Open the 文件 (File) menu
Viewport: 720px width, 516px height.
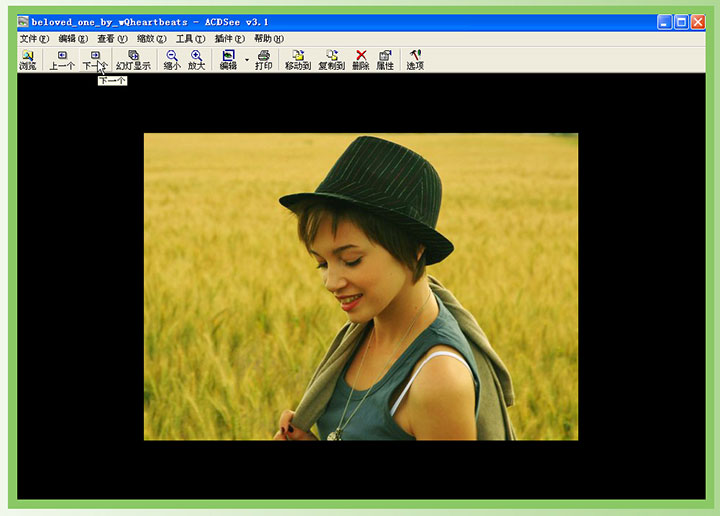[x=34, y=39]
